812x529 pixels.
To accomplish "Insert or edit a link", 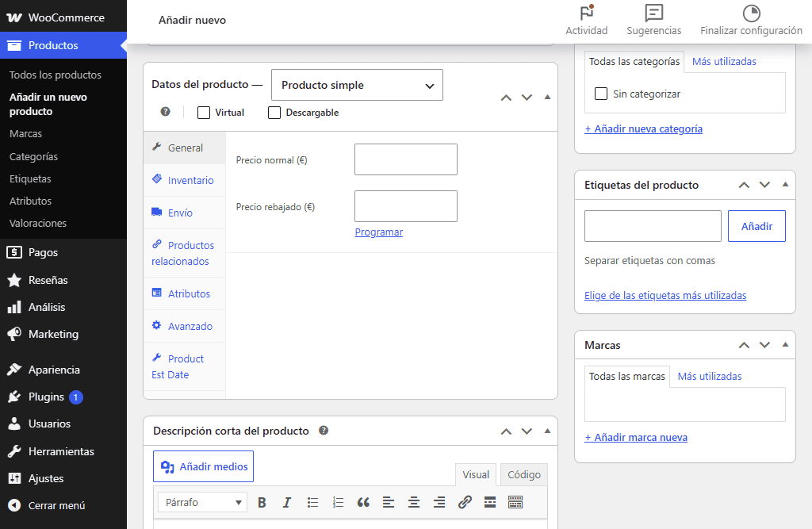I will tap(465, 502).
